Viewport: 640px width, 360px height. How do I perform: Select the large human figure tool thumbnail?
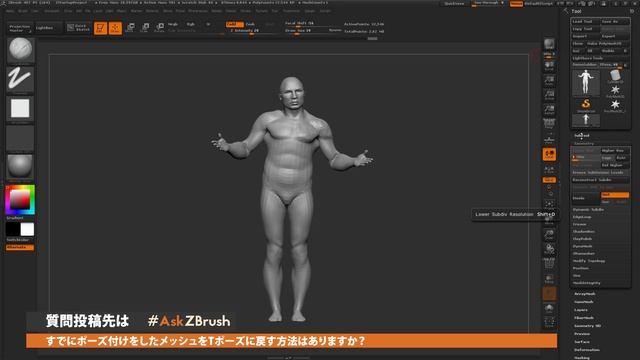(x=586, y=83)
